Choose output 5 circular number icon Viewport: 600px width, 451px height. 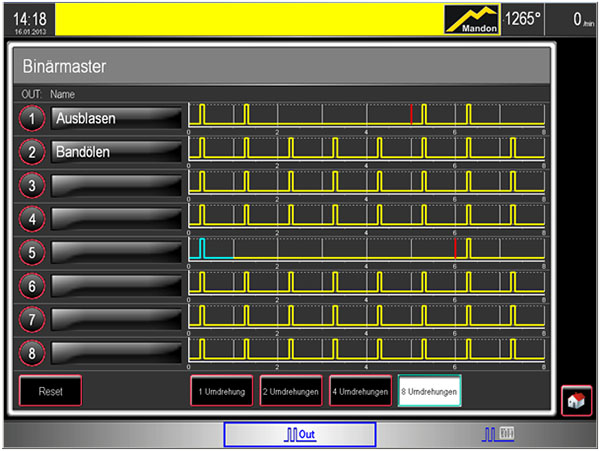click(x=32, y=253)
